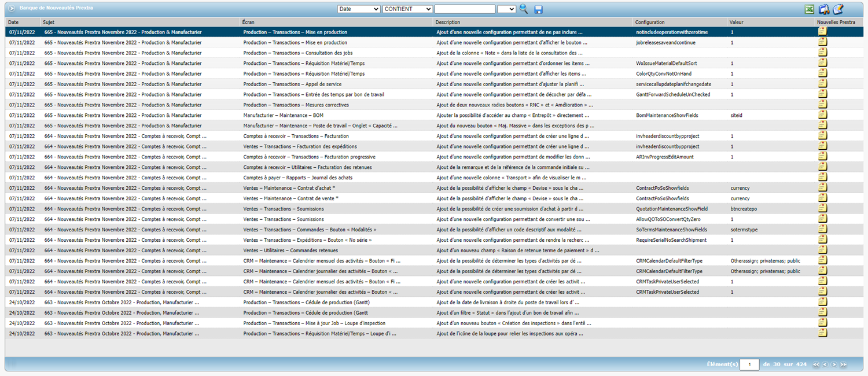
Task: Click the sotermstype value cell
Action: (744, 230)
